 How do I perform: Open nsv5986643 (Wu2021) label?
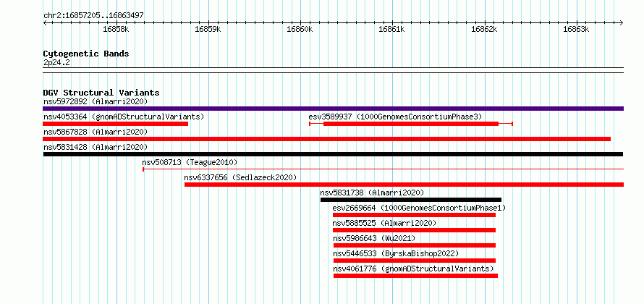[374, 238]
